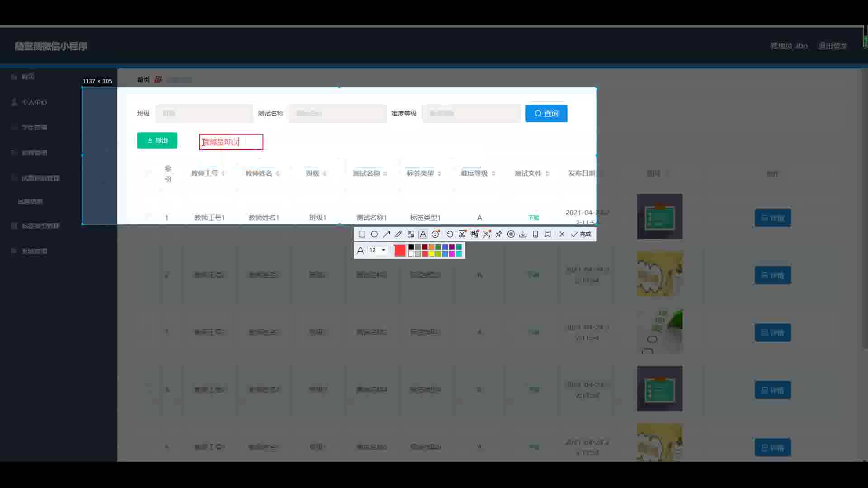Select the pencil freehand tool

(398, 234)
